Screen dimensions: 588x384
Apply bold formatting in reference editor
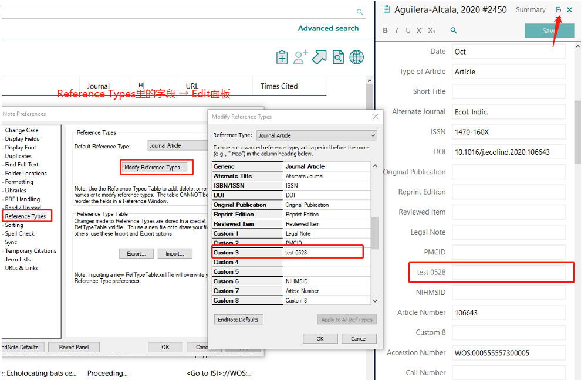[x=385, y=30]
